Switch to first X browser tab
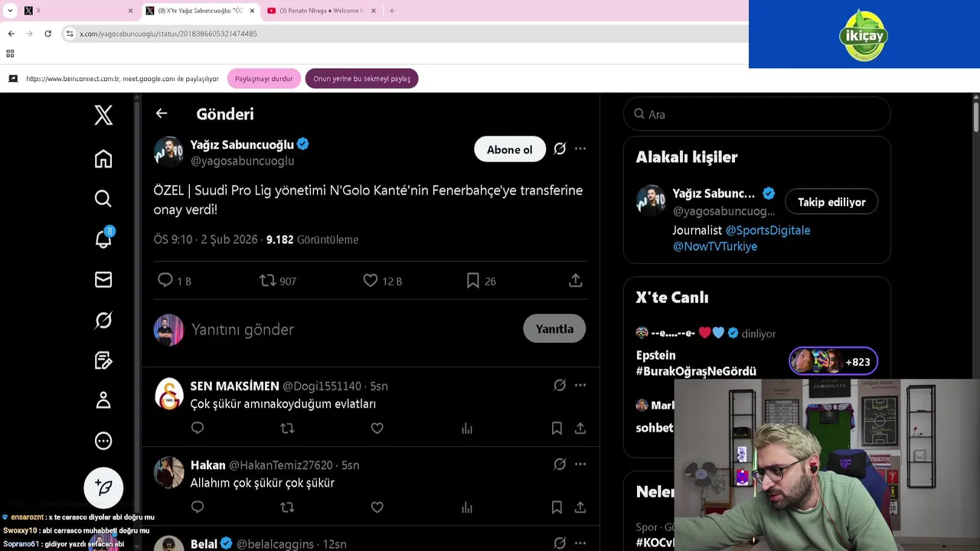 coord(77,11)
